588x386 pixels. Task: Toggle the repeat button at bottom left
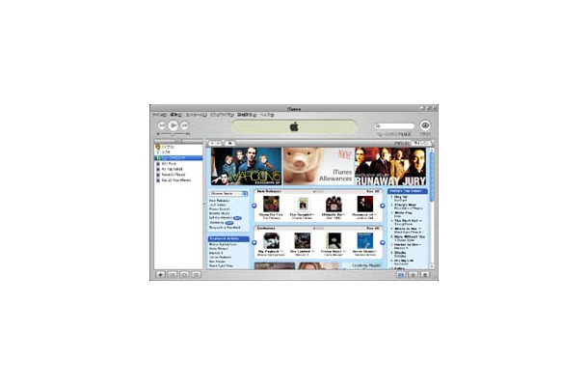pyautogui.click(x=184, y=275)
